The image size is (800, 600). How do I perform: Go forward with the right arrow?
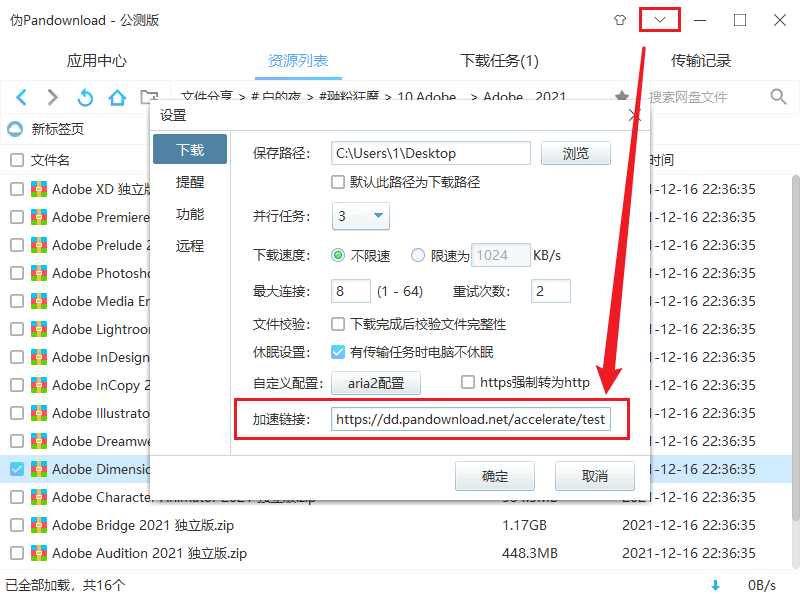[x=53, y=97]
